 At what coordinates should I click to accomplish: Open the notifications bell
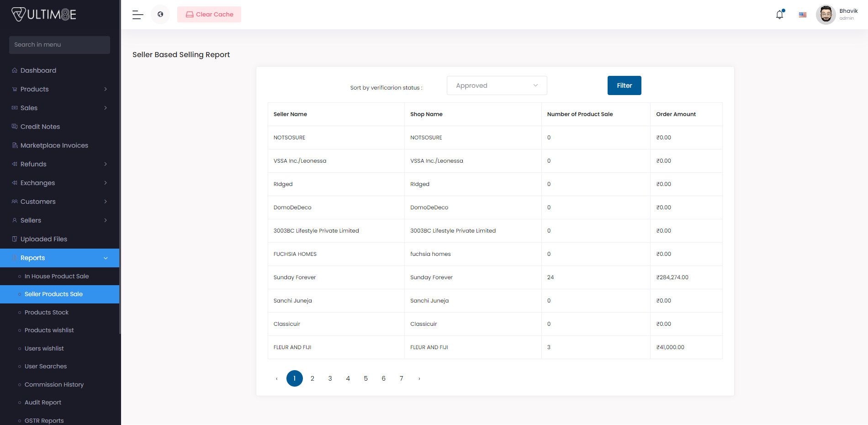click(x=779, y=15)
